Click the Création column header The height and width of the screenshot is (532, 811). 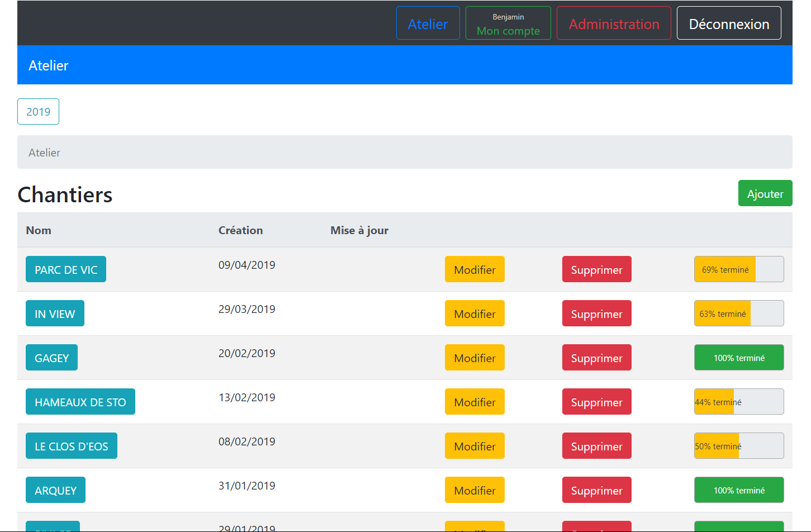[x=240, y=230]
